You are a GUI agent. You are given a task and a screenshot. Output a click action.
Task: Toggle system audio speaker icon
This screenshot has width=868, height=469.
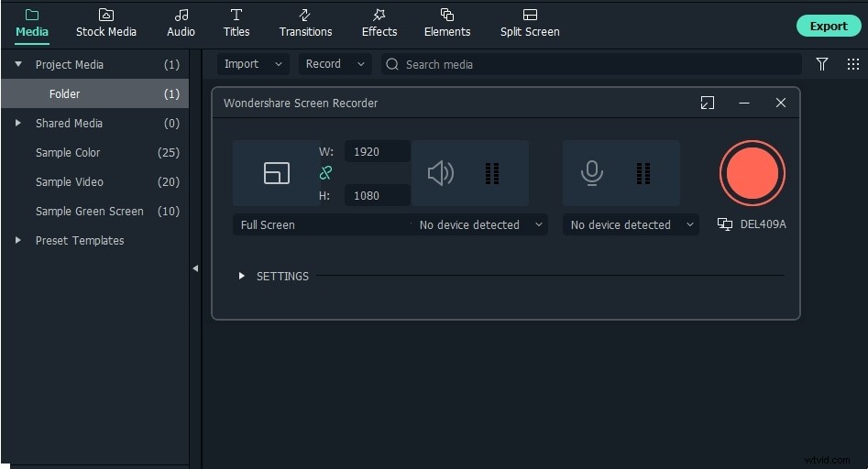pyautogui.click(x=441, y=173)
